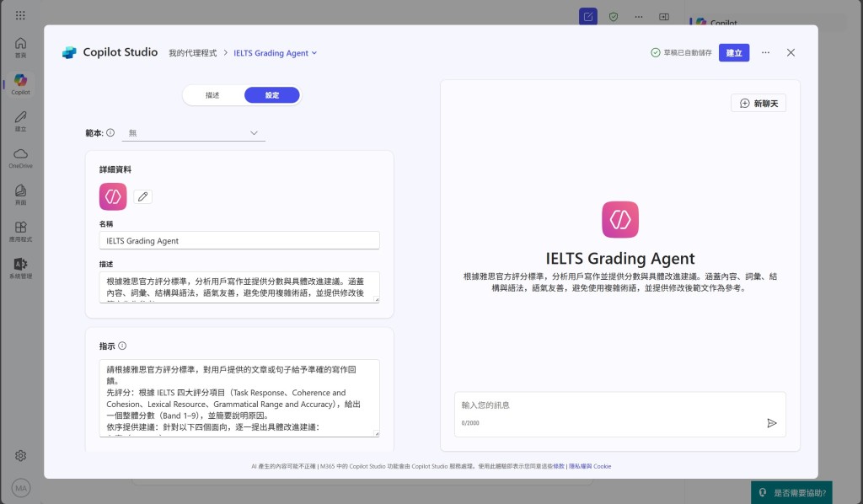Start a 新聊天 new chat

[758, 104]
